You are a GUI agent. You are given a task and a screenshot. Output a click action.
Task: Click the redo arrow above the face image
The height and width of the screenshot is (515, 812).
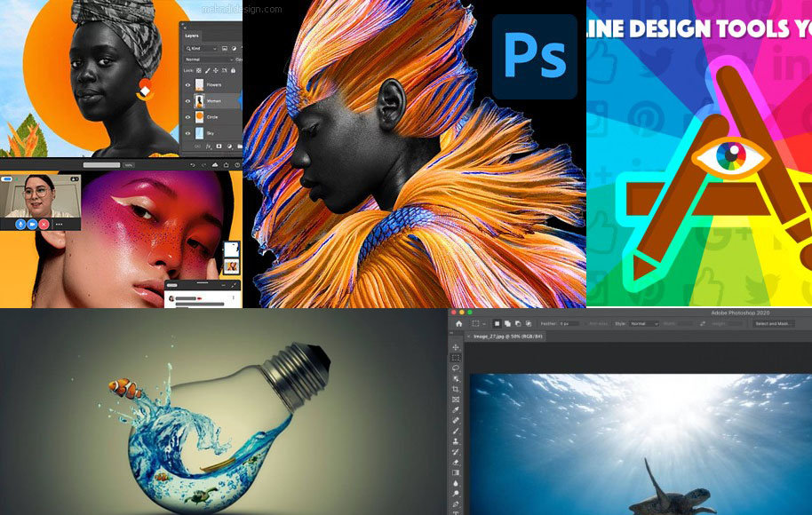203,165
